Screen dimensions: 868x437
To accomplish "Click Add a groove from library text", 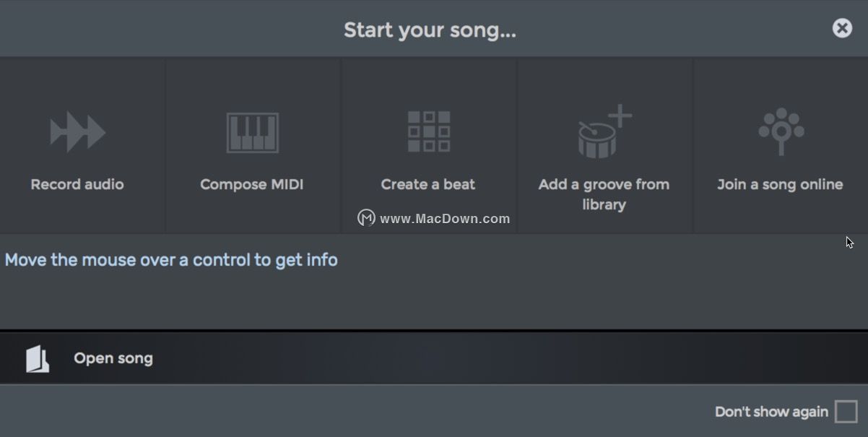I will tap(604, 194).
